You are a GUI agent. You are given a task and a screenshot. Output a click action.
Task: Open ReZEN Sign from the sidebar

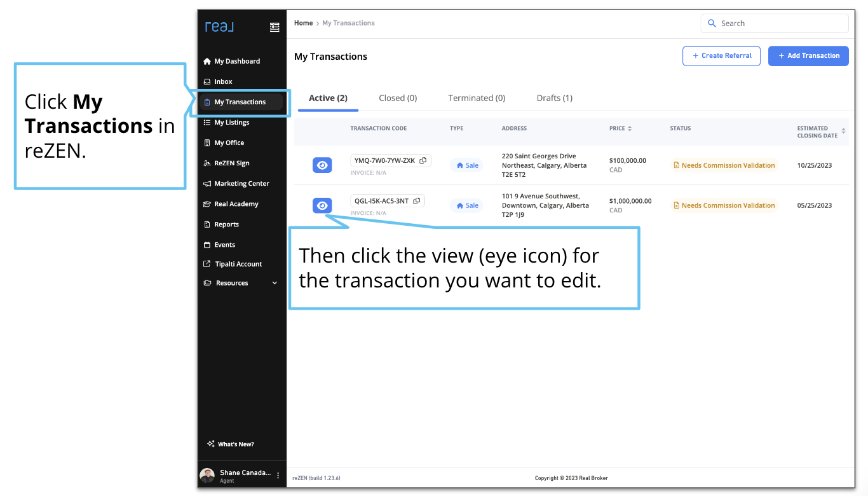click(231, 163)
